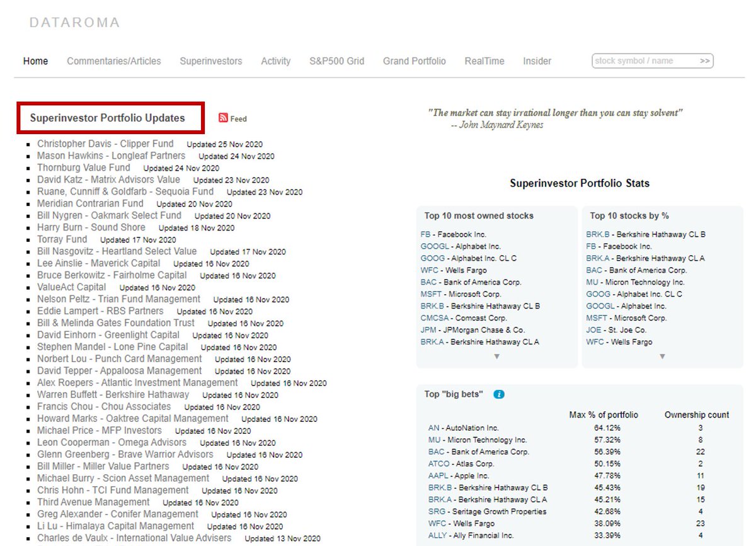
Task: Switch to the Activity page
Action: [276, 61]
